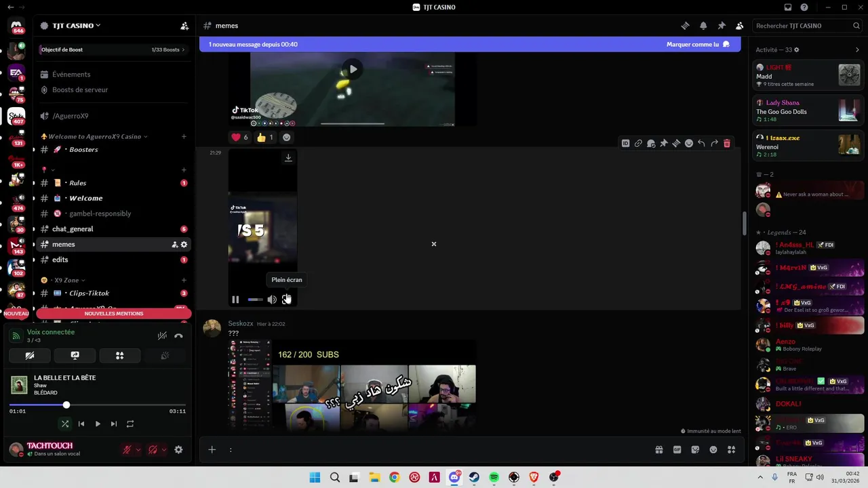This screenshot has width=868, height=488.
Task: Show pinned messages in the header
Action: pyautogui.click(x=722, y=26)
